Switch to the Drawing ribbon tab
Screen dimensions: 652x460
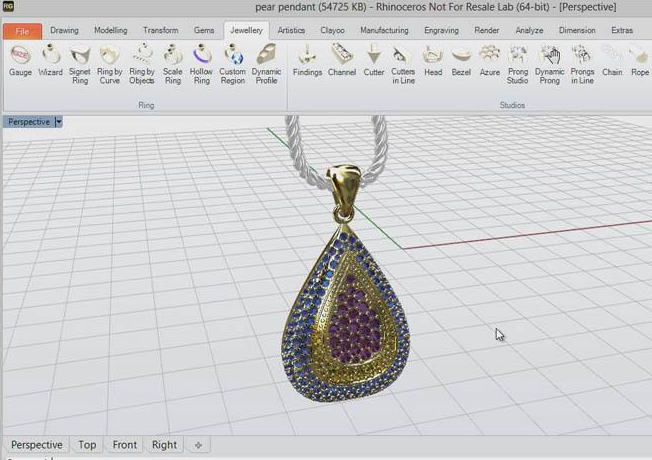(x=64, y=30)
